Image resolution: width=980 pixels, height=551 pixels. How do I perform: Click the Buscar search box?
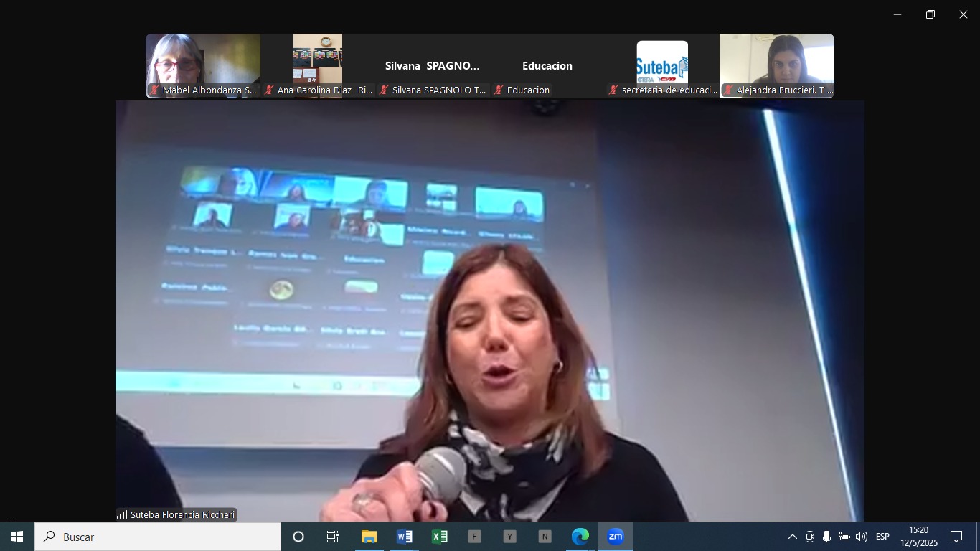pyautogui.click(x=158, y=537)
